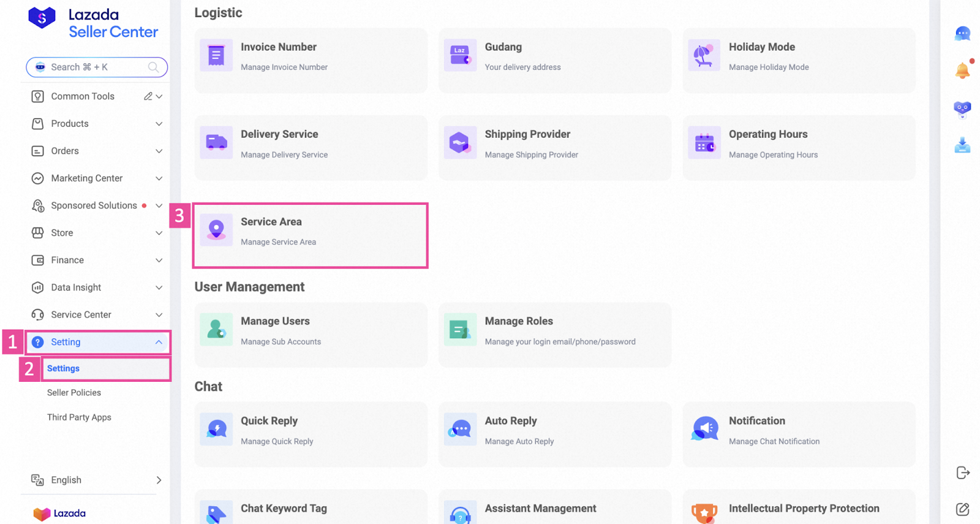Click the Service Area map pin icon
Screen dimensions: 980x524
(216, 230)
